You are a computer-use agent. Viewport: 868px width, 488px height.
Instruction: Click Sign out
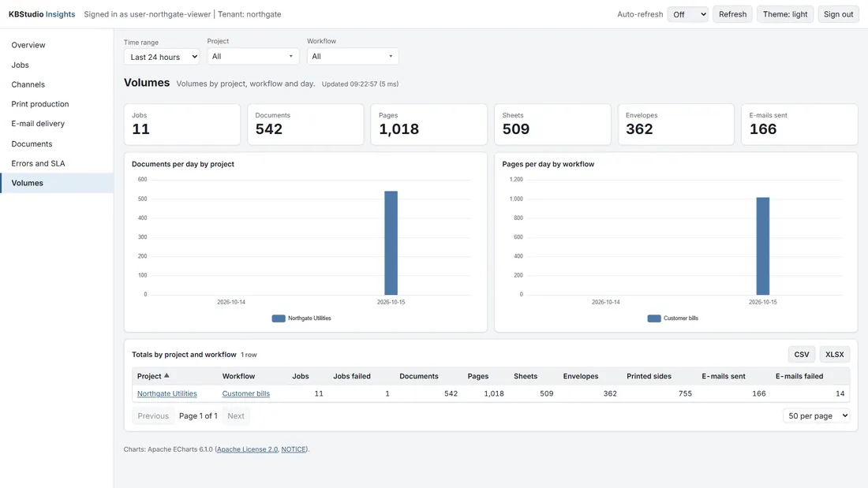[x=838, y=14]
